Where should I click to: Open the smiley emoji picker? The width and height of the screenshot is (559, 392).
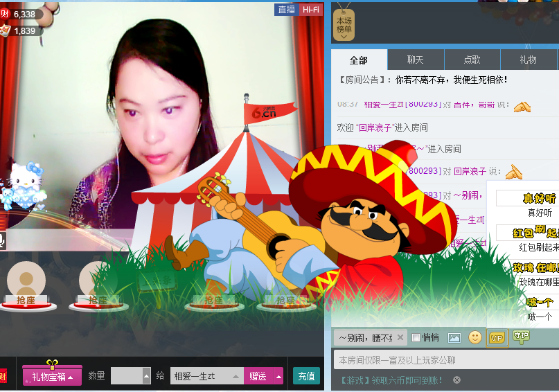pos(475,337)
